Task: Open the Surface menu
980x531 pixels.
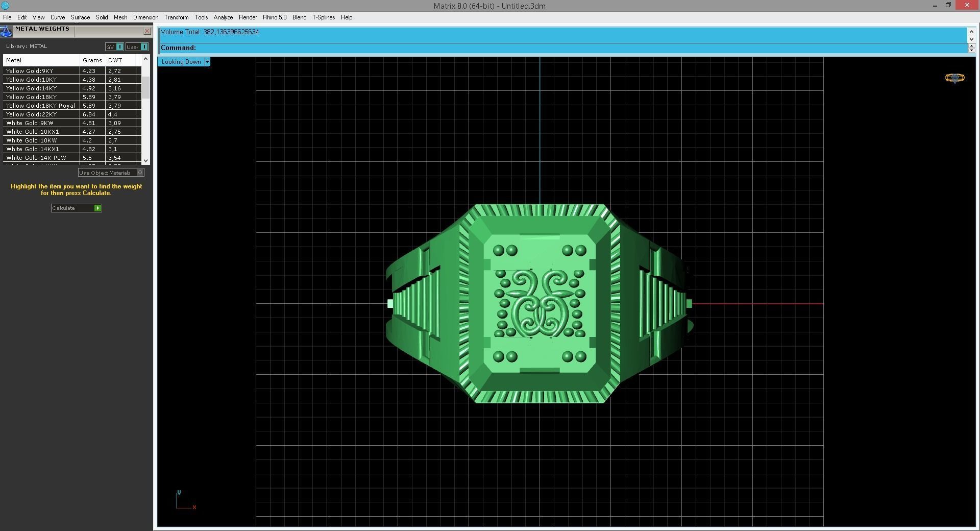Action: [81, 17]
